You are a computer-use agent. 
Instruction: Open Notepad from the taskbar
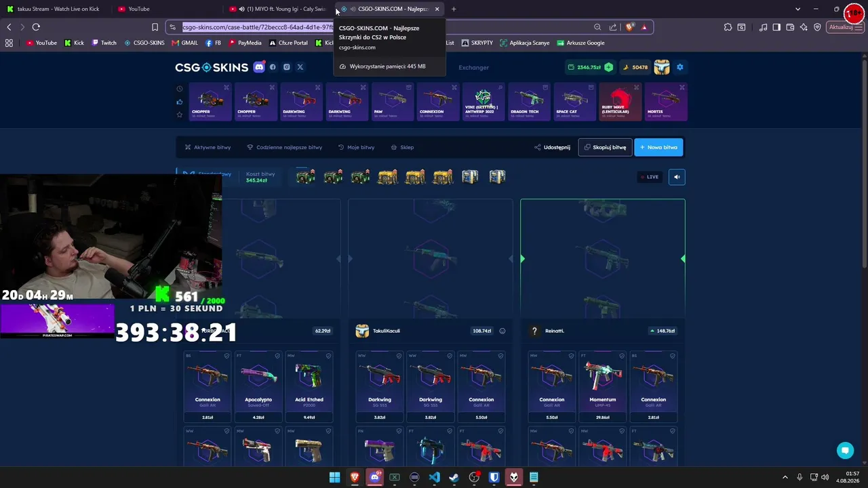(534, 477)
